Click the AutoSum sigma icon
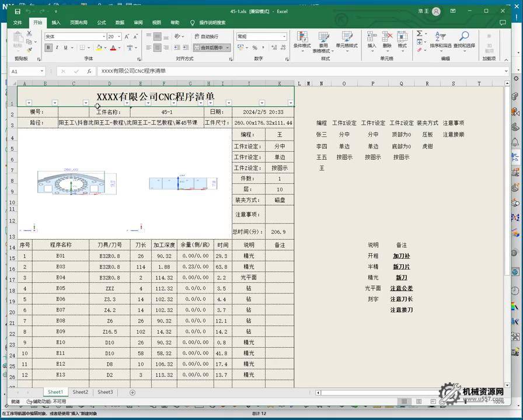Screen dimensions: 523x420 [x=419, y=34]
